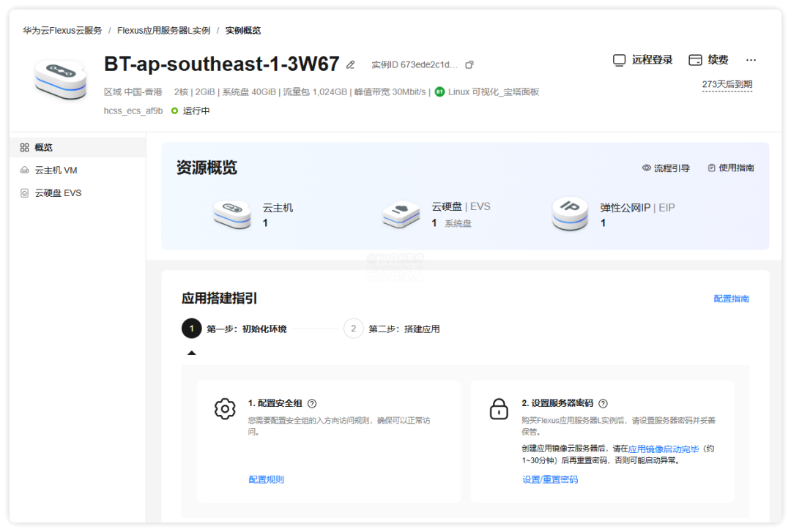The image size is (791, 532).
Task: Click the 设置/重置密码 link
Action: pyautogui.click(x=550, y=479)
